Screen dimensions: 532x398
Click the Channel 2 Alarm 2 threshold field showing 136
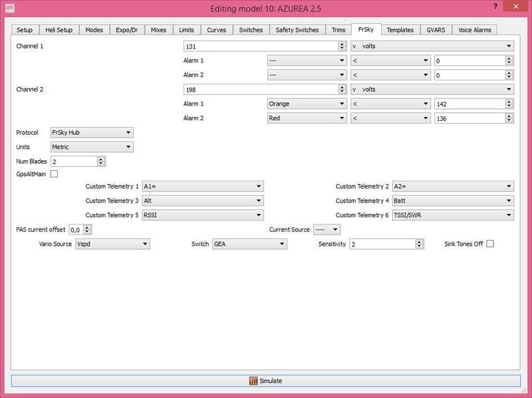click(x=474, y=118)
